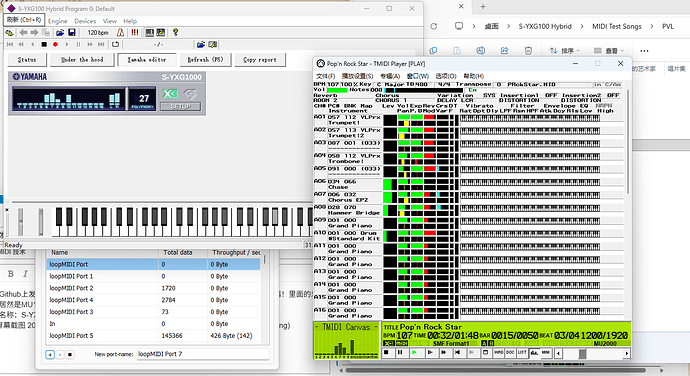Click the open folder icon beside save
Image resolution: width=690 pixels, height=376 pixels.
coord(60,33)
